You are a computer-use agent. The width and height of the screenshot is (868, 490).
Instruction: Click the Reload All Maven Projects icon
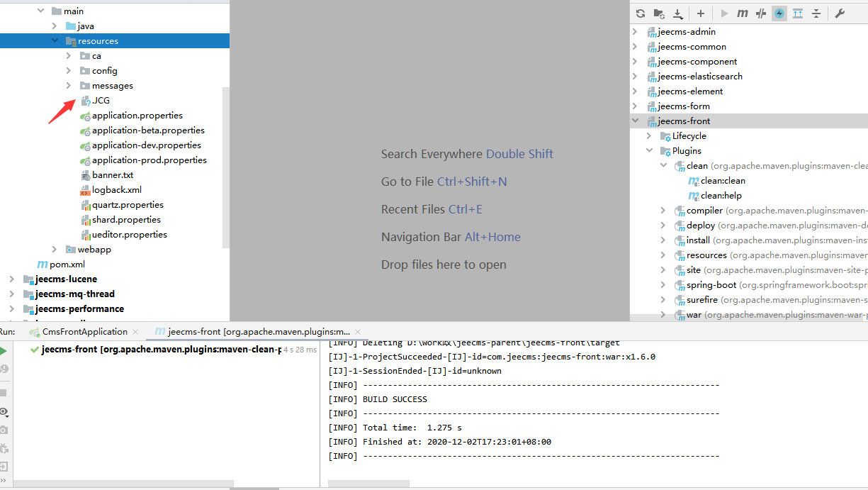[x=641, y=13]
